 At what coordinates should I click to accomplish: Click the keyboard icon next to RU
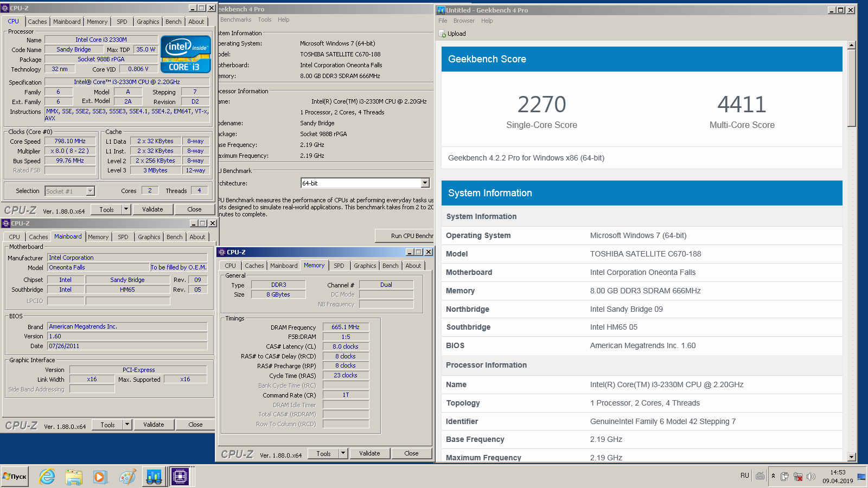pos(760,476)
